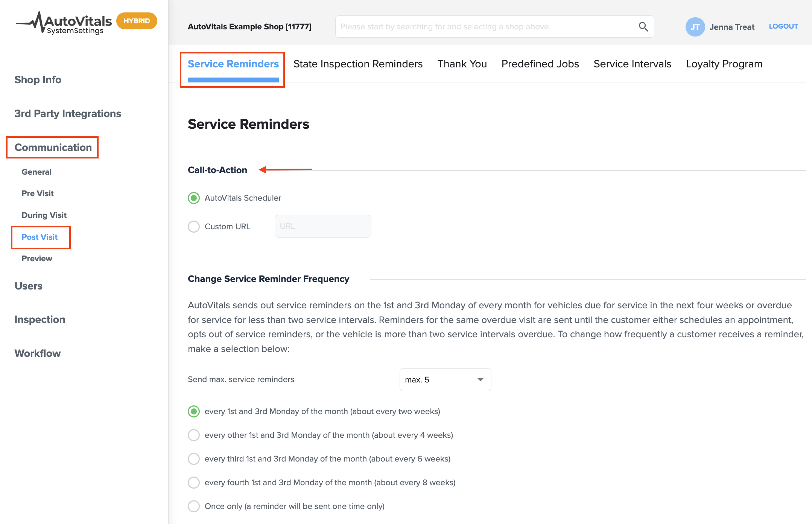Choose about every 8 weeks frequency

194,483
